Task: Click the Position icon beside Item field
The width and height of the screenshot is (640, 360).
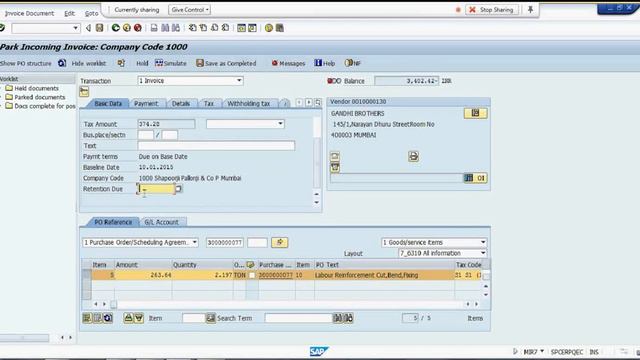Action: point(210,318)
